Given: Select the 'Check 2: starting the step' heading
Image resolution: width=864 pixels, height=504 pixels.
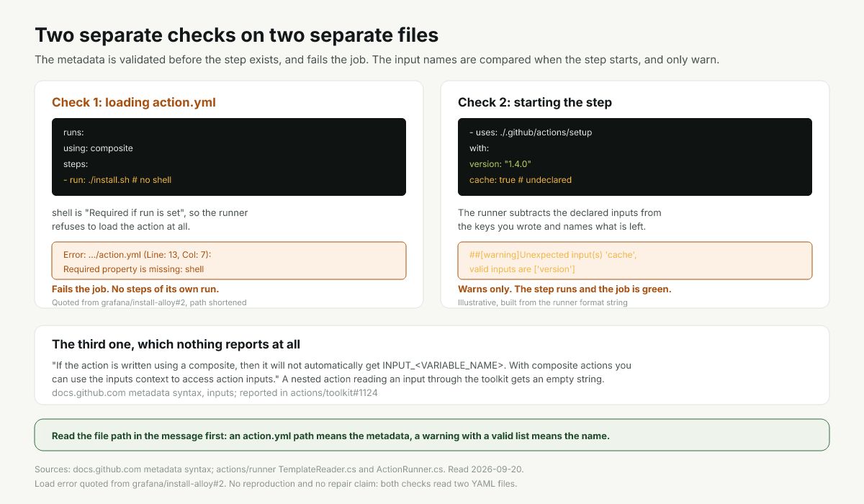Looking at the screenshot, I should coord(535,102).
